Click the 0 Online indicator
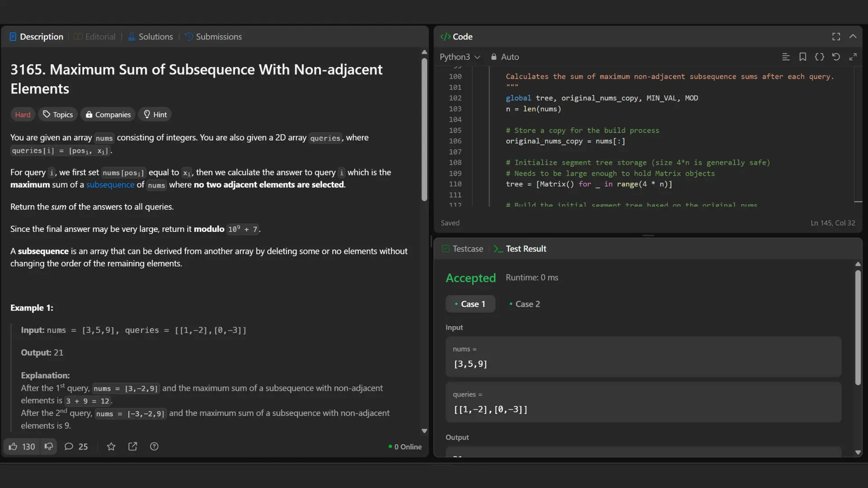This screenshot has width=868, height=488. [x=405, y=446]
